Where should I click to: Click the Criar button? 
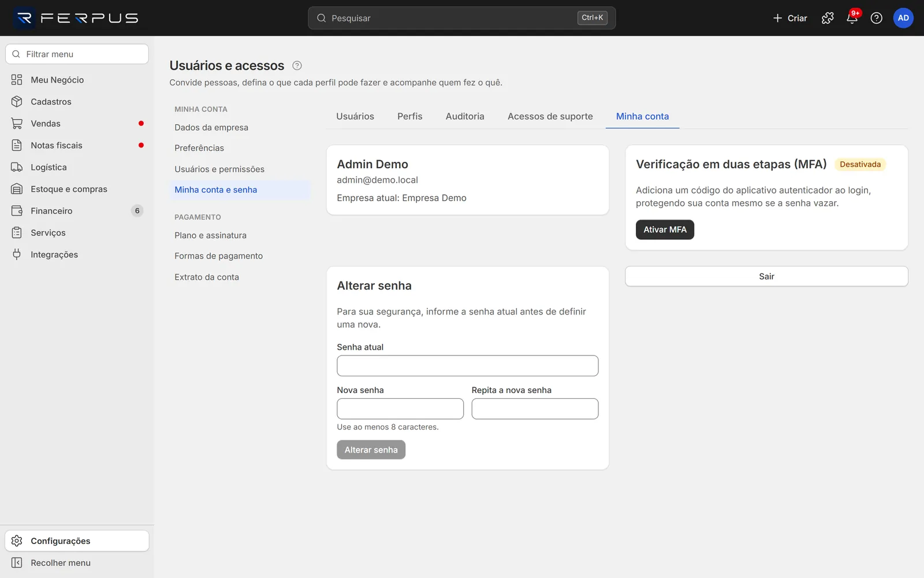[790, 18]
